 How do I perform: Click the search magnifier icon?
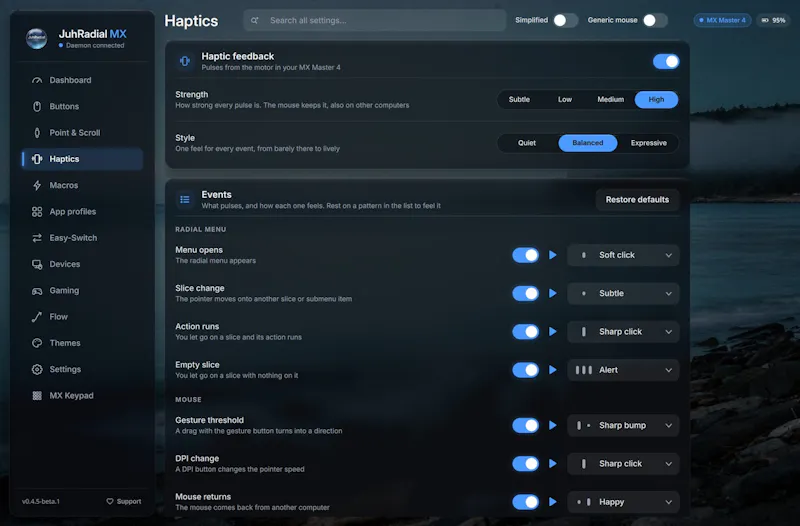255,20
